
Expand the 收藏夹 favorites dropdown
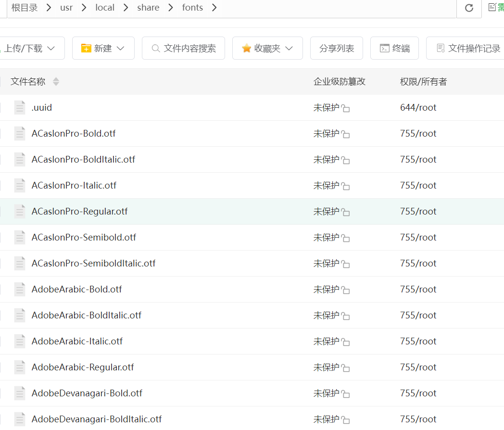point(267,48)
